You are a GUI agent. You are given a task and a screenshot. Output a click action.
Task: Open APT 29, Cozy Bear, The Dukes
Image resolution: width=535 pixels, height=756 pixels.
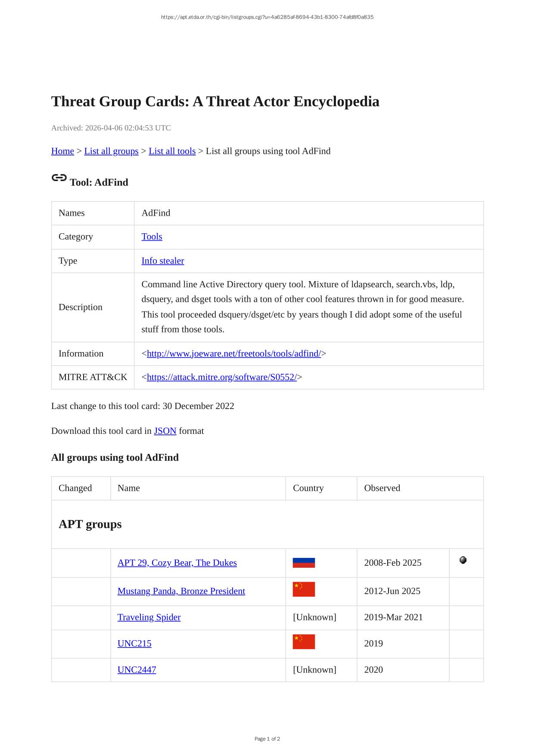coord(177,563)
